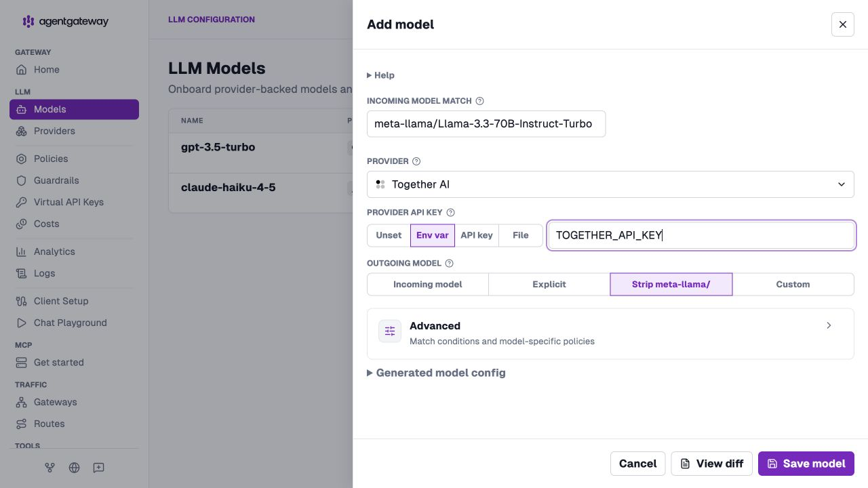Choose the Strip meta-llama/ outgoing model option
Screen dimensions: 868x488
(671, 285)
